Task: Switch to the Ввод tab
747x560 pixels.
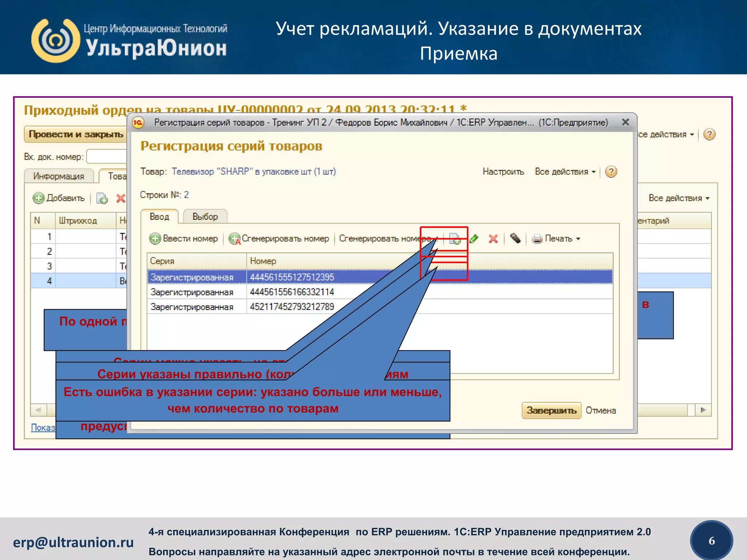Action: [x=159, y=217]
